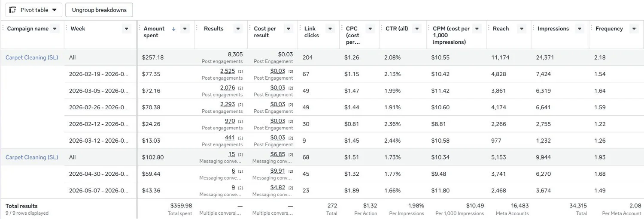Click the Reach column drag handle
Screen dimensions: 644x219
(489, 29)
